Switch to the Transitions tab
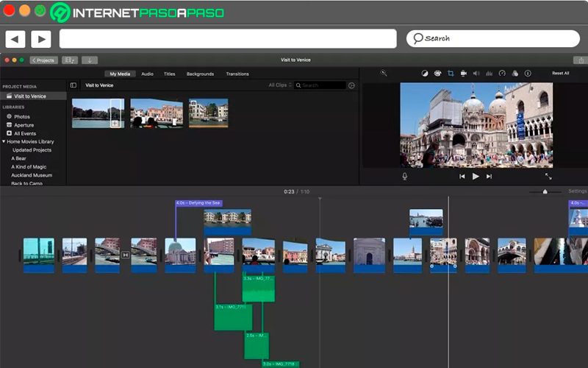Viewport: 588px width, 368px height. pos(237,74)
